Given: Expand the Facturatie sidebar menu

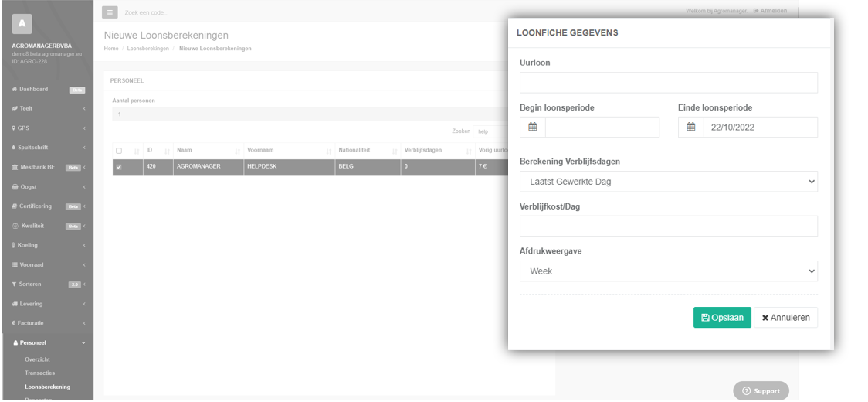Looking at the screenshot, I should point(47,323).
